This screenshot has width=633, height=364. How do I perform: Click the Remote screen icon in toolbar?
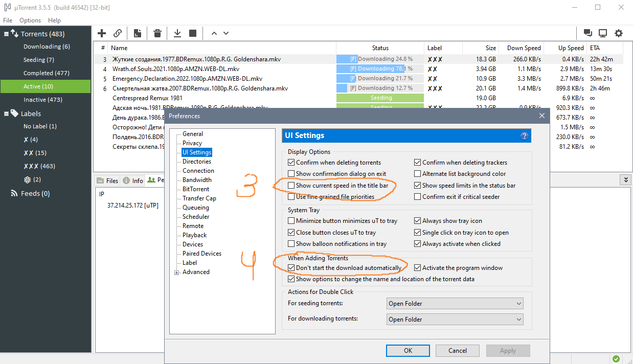pos(603,33)
